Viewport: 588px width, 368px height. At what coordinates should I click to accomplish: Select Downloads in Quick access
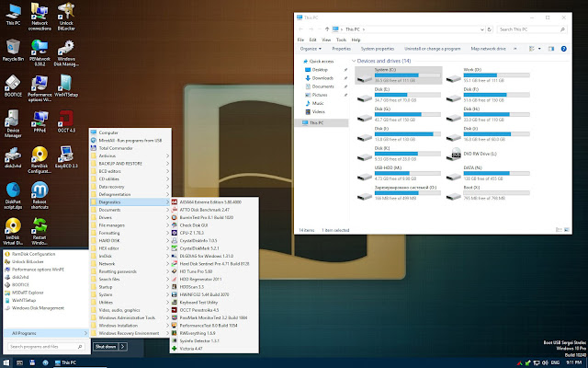click(322, 78)
